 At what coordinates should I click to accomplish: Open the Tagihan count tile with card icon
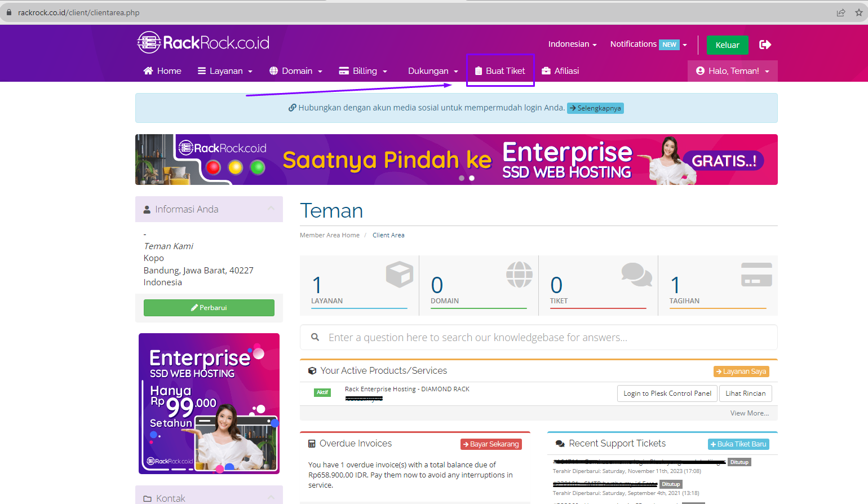718,285
